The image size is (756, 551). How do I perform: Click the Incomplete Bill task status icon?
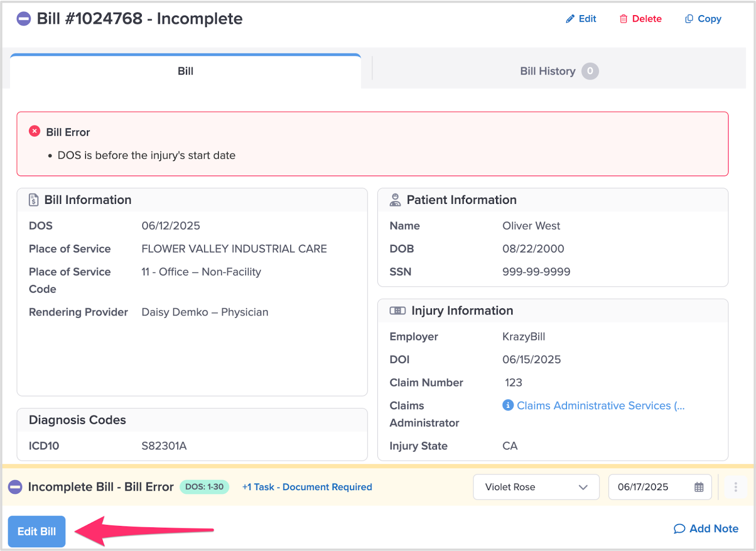16,487
